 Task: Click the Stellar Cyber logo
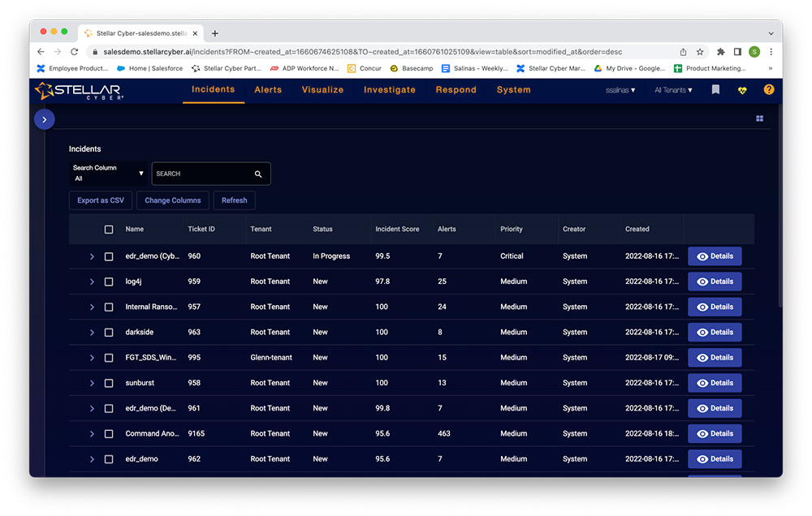pyautogui.click(x=79, y=90)
